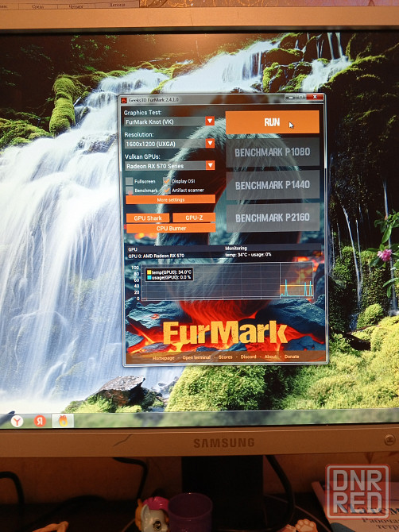Open the Graphics Test dropdown arrow
The width and height of the screenshot is (399, 532).
[210, 121]
